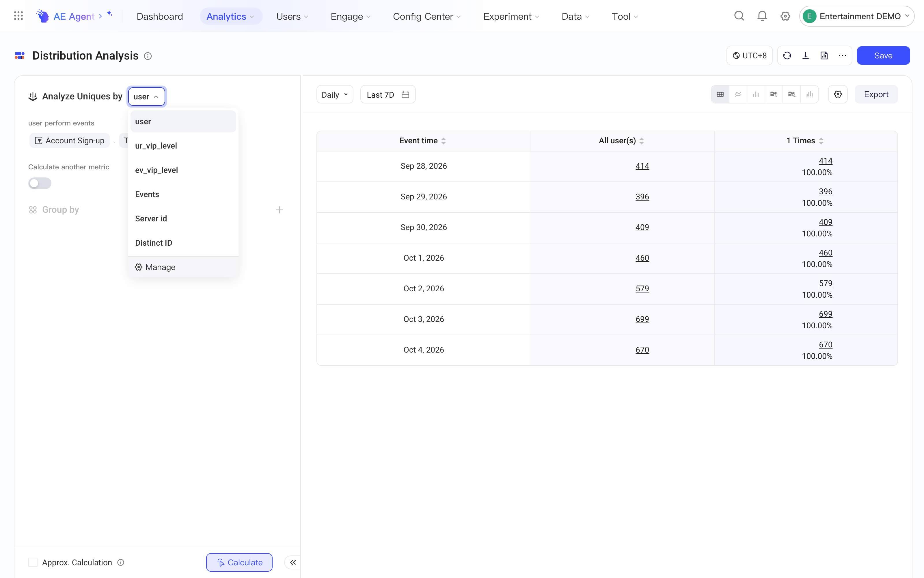924x578 pixels.
Task: Expand the Analytics menu
Action: pos(231,16)
